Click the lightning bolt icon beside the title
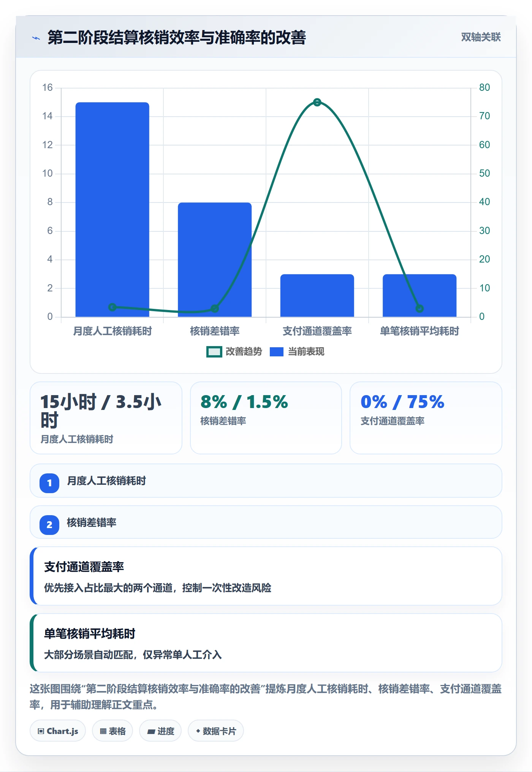The image size is (532, 772). pos(36,38)
